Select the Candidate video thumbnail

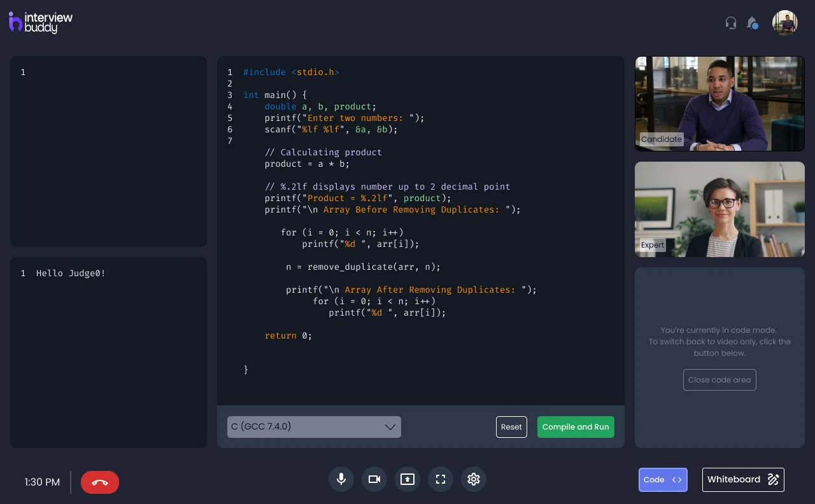tap(719, 103)
